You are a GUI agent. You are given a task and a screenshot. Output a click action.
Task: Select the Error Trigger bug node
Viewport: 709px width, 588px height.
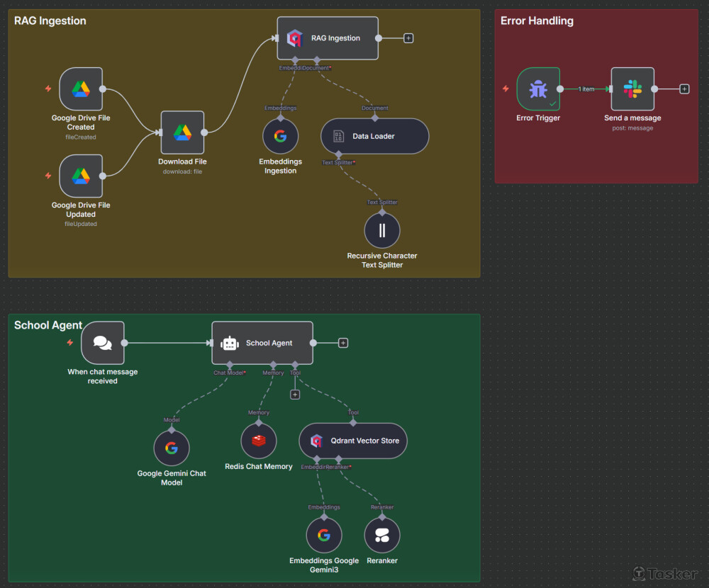click(538, 89)
